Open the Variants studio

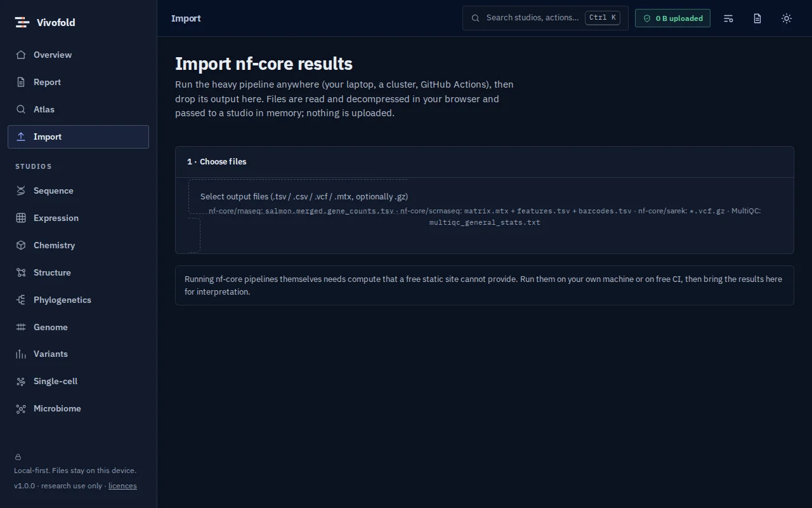click(78, 354)
